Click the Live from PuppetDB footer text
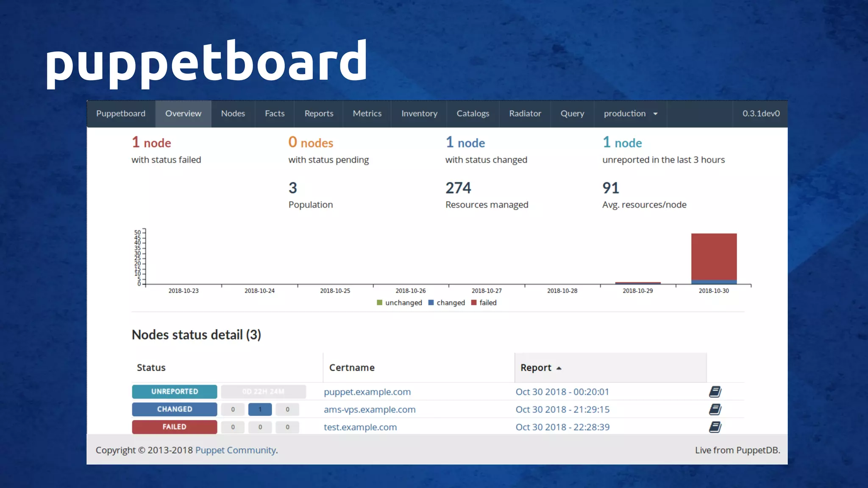Screen dimensions: 868x488 (x=737, y=450)
